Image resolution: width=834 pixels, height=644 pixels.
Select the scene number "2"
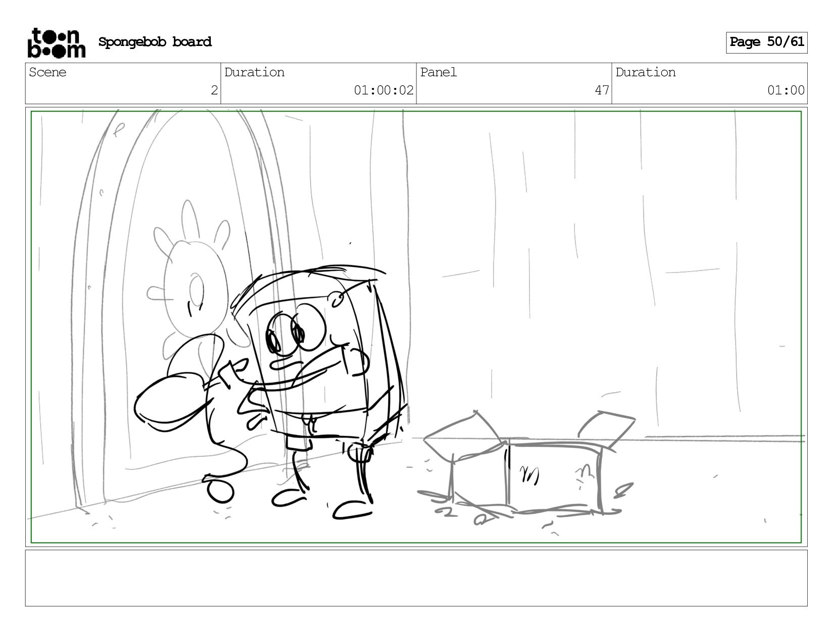(214, 90)
